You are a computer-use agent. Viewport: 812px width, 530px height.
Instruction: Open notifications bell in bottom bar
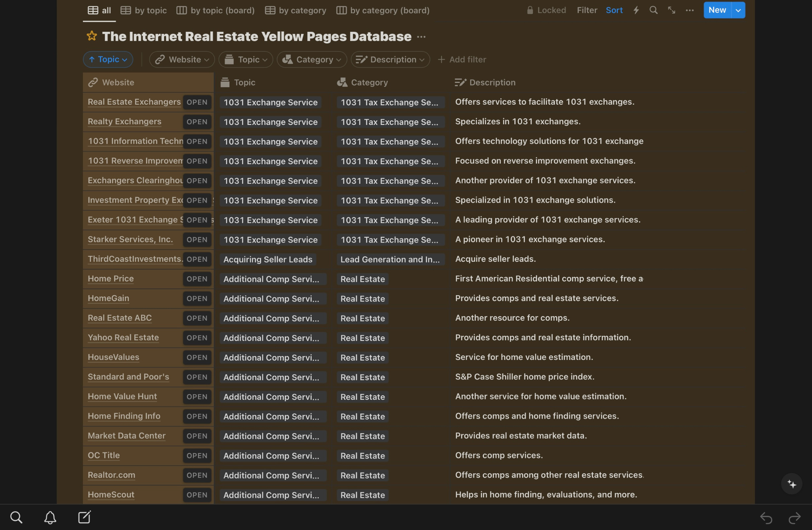pos(50,517)
